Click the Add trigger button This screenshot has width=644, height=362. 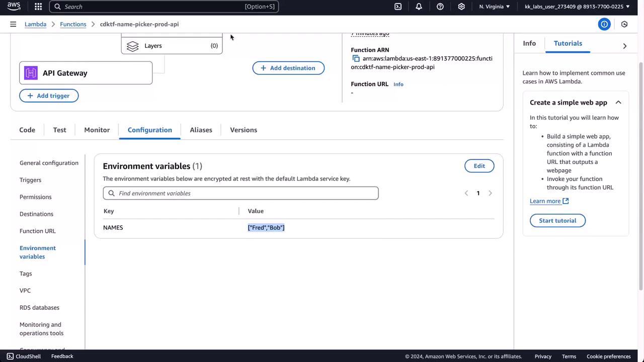coord(49,96)
